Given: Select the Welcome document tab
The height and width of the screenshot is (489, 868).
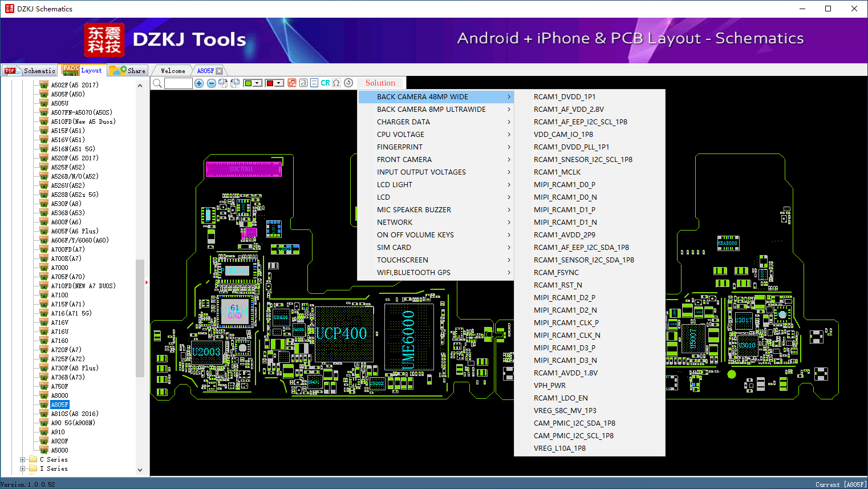Looking at the screenshot, I should click(x=173, y=71).
